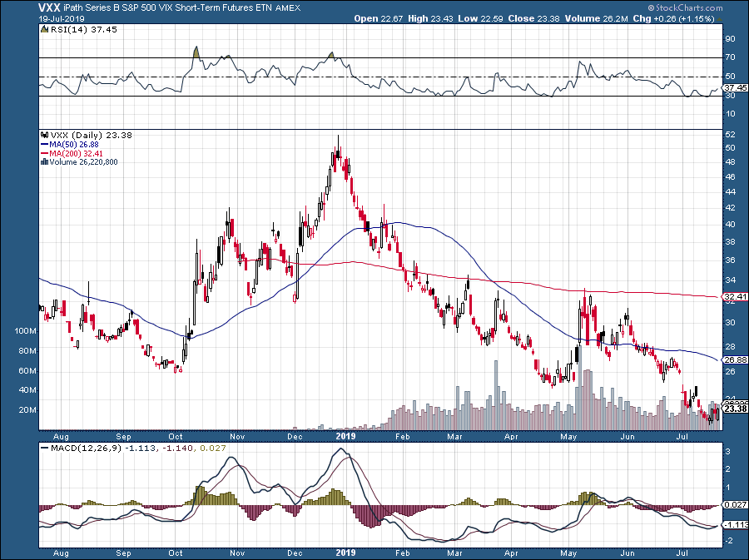The width and height of the screenshot is (749, 560).
Task: Click the VXX ticker symbol in header
Action: pyautogui.click(x=48, y=7)
